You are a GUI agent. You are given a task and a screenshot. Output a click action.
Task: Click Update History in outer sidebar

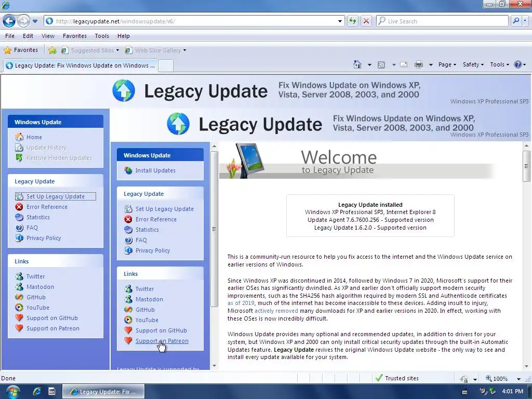pyautogui.click(x=46, y=148)
